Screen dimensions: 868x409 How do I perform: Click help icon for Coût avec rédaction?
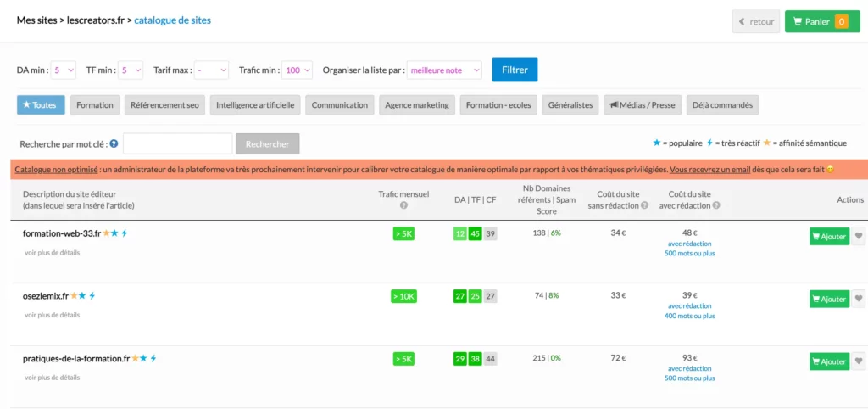pos(716,205)
